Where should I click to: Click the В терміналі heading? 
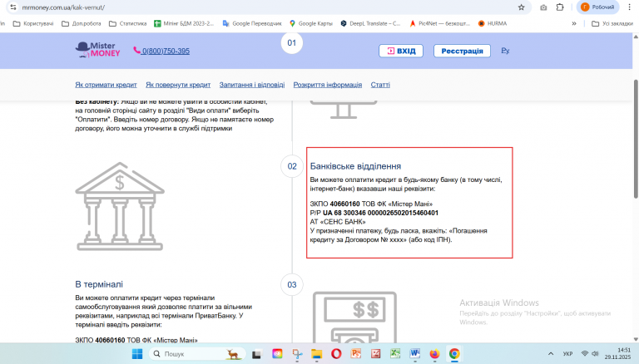[x=99, y=284]
